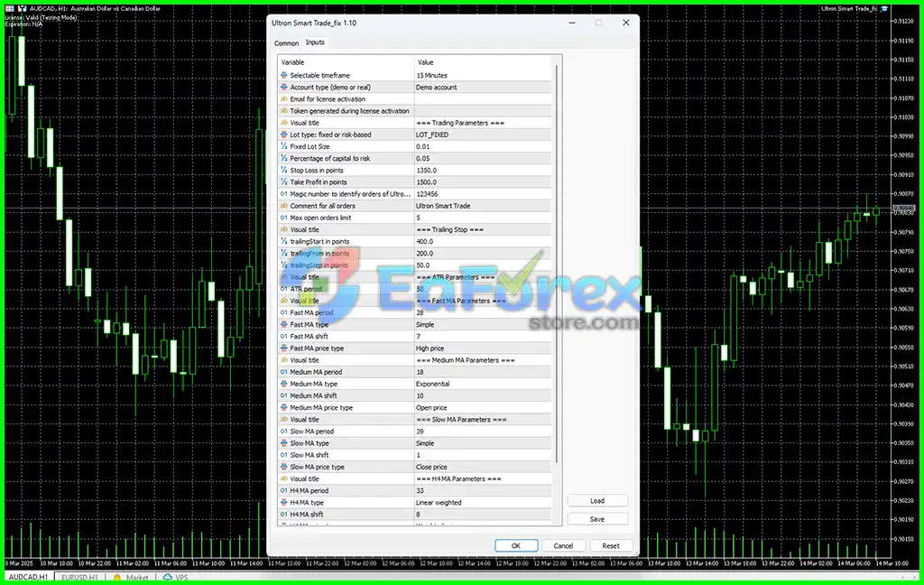Click the enum icon beside Slow MA price type
924x585 pixels.
[x=284, y=467]
